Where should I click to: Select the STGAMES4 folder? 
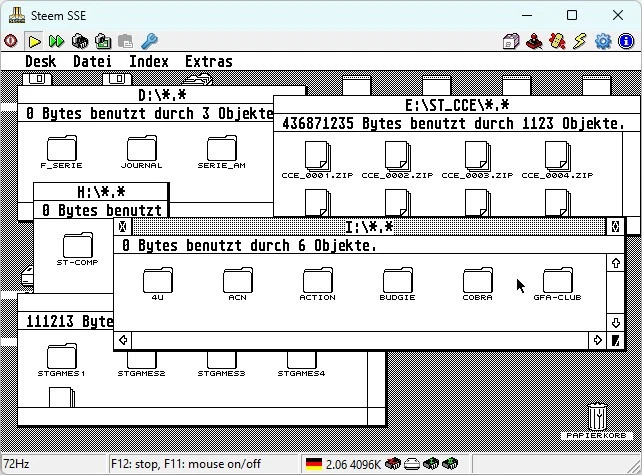pyautogui.click(x=301, y=364)
